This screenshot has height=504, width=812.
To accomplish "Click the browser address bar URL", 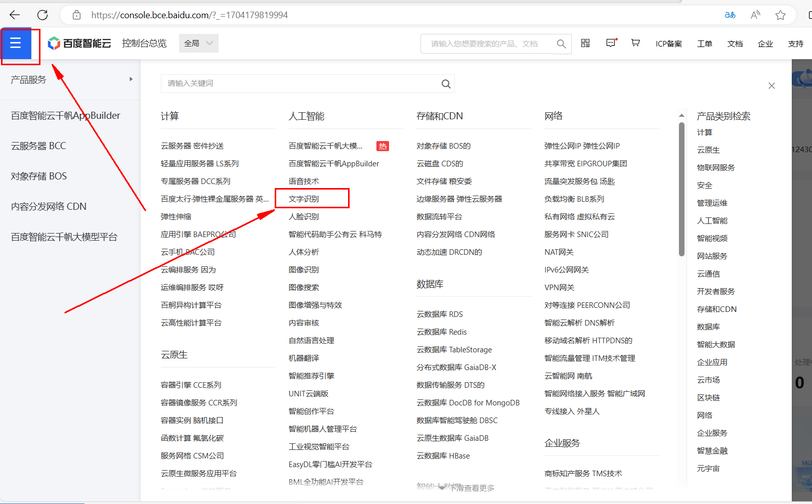I will 190,15.
